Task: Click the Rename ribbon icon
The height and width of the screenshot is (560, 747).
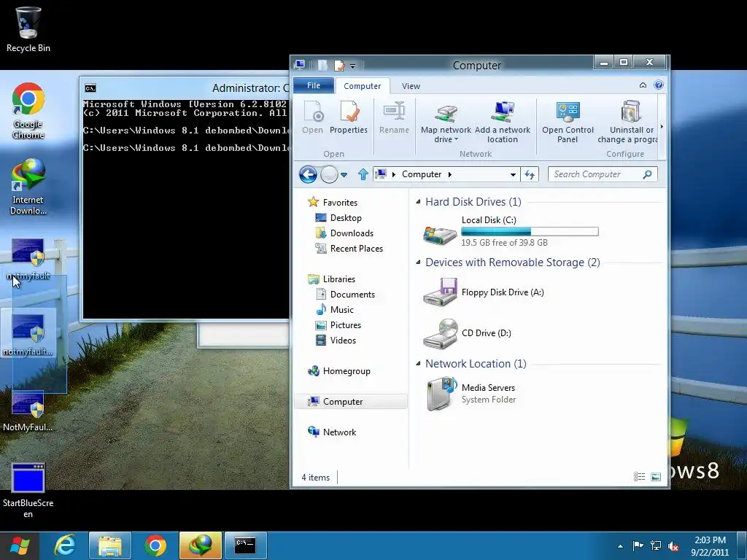Action: 394,117
